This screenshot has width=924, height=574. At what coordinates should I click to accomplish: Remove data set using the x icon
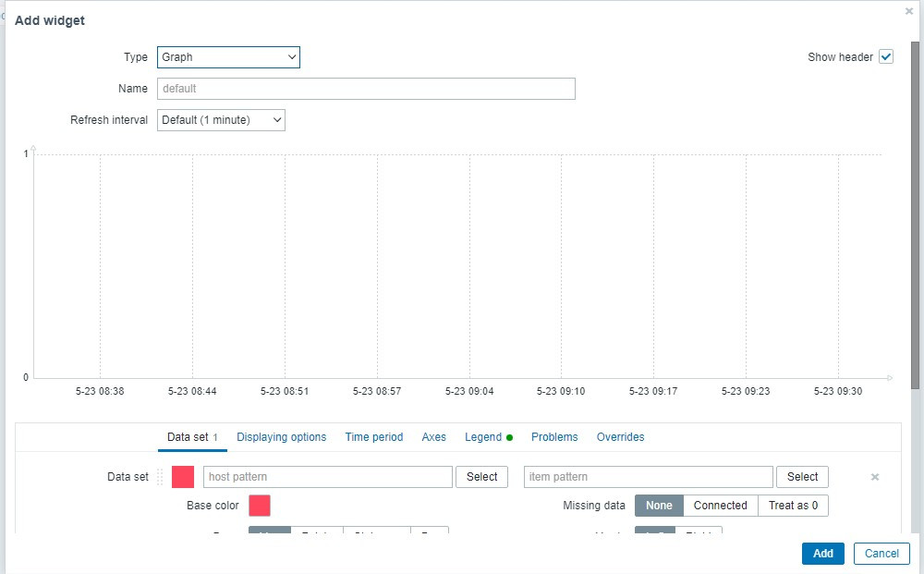tap(875, 477)
